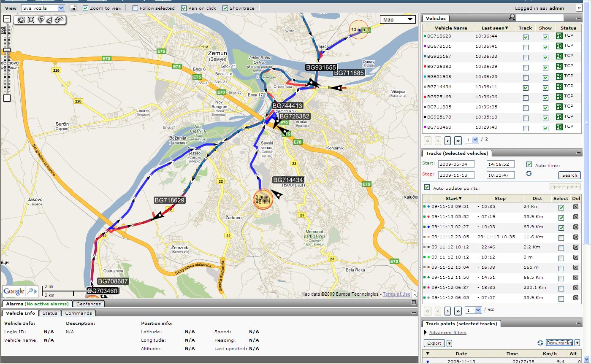Click the TCP status icon for BG718629
This screenshot has height=364, width=591.
click(x=559, y=36)
